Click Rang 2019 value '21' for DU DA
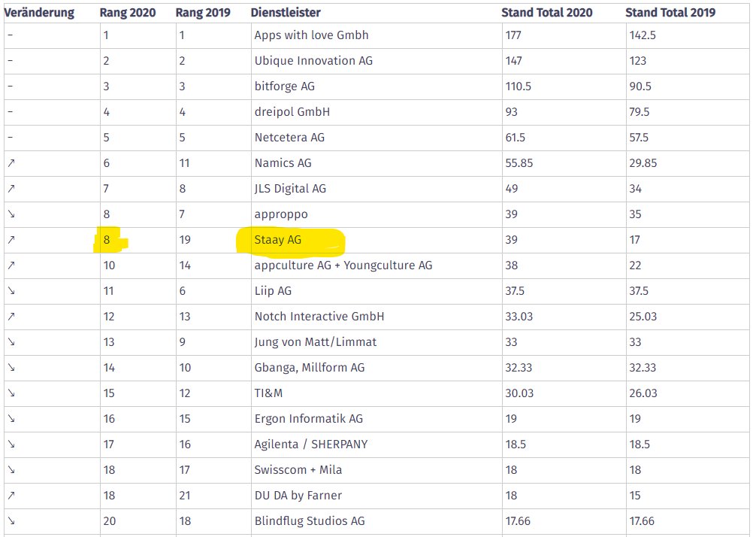Image resolution: width=756 pixels, height=537 pixels. point(185,496)
